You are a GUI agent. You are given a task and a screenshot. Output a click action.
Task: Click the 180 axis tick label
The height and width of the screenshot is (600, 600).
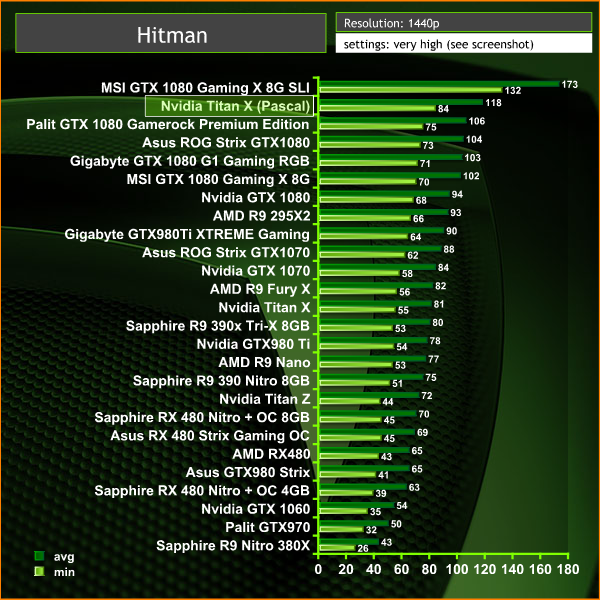(568, 569)
